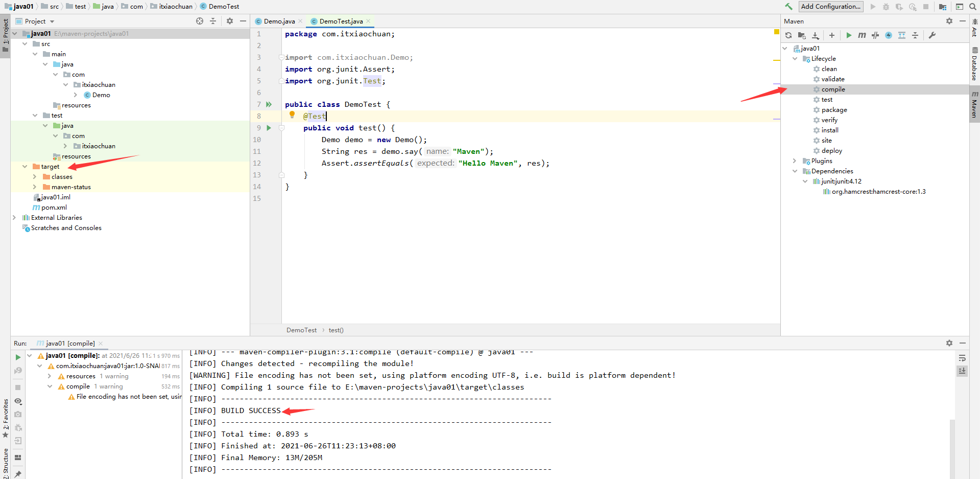Open the Database side tab
Screen dimensions: 980x479
coord(974,64)
